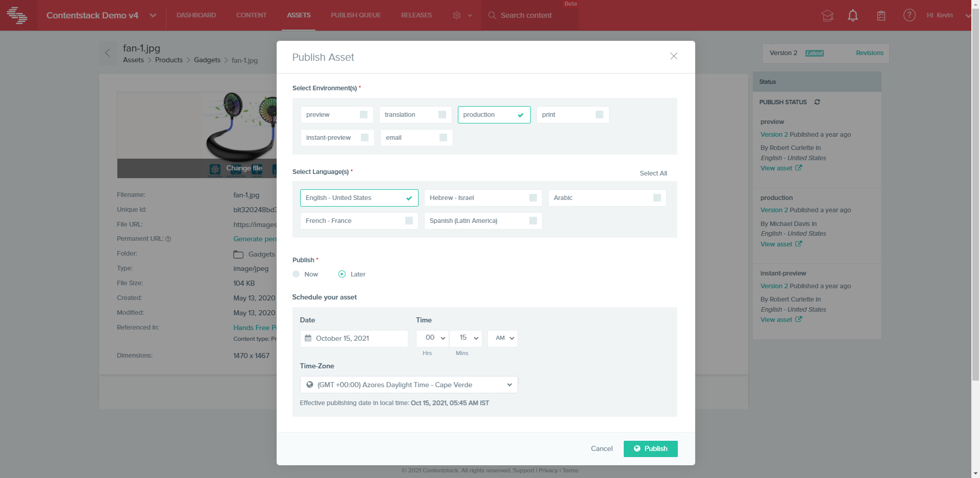Select the Later publish option

coord(342,274)
